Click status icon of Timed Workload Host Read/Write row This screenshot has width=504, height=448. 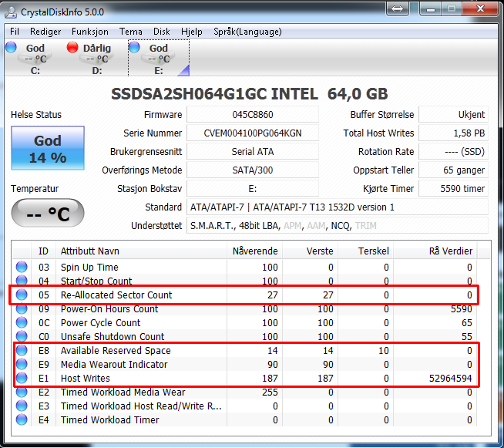pos(22,406)
